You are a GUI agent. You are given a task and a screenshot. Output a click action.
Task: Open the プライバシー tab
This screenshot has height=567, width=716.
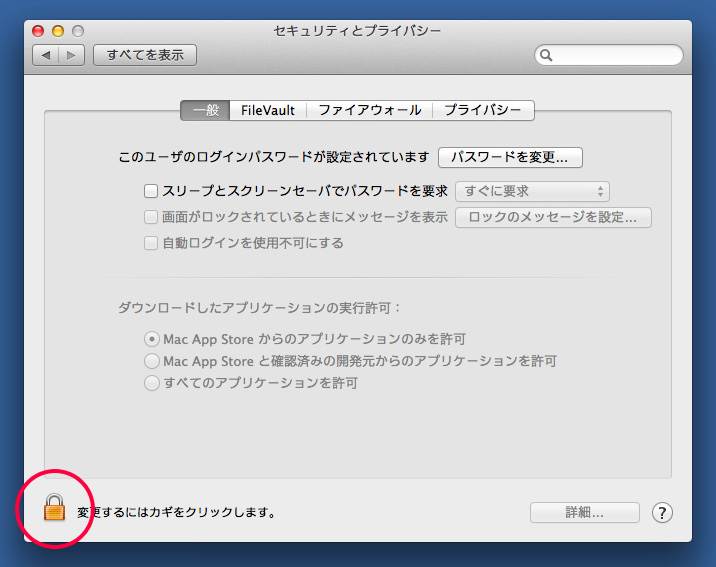(x=483, y=110)
